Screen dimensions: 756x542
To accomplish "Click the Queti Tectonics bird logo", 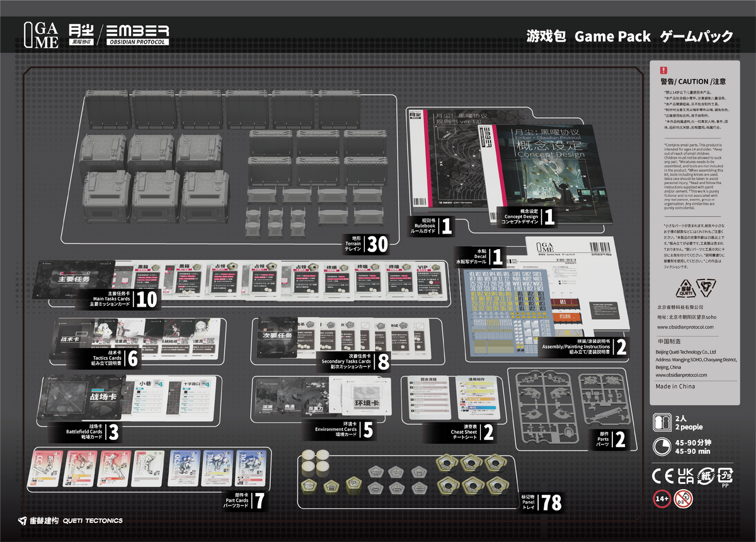I will 23,521.
